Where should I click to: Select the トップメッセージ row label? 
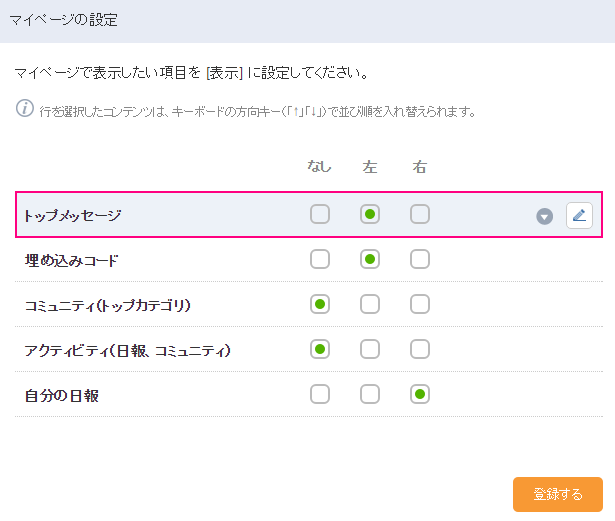point(73,215)
